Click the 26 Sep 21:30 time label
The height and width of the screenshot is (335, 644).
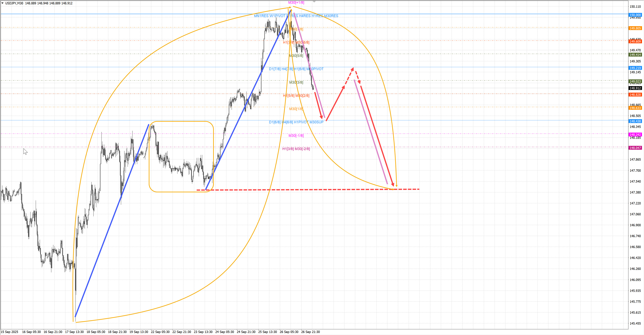(x=310, y=332)
